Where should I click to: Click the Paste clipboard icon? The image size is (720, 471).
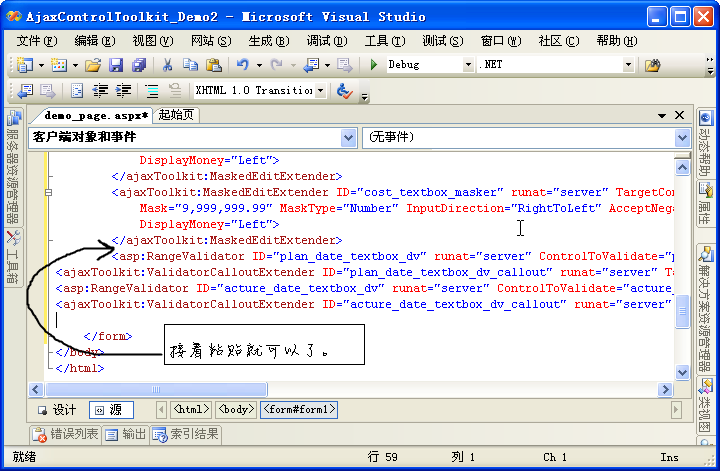click(x=213, y=65)
